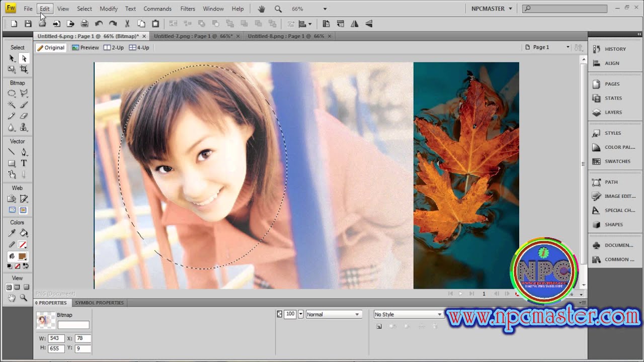Click the Save icon in toolbar
Viewport: 644px width, 362px height.
[x=28, y=24]
